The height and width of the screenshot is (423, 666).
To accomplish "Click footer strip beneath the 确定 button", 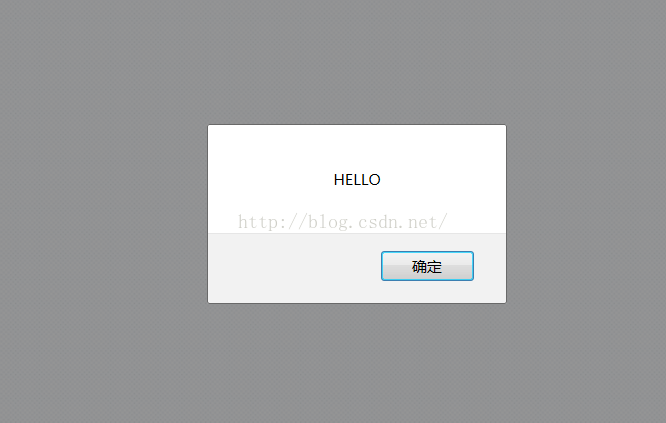I will pos(427,292).
